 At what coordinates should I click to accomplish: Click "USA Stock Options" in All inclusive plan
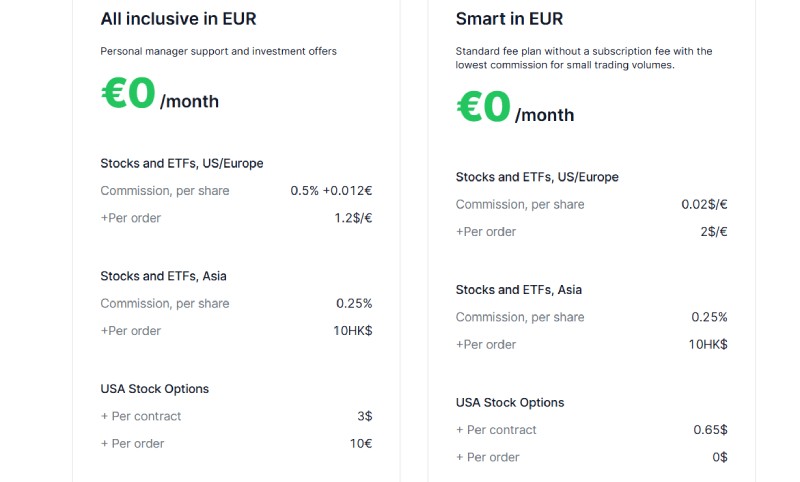coord(155,389)
